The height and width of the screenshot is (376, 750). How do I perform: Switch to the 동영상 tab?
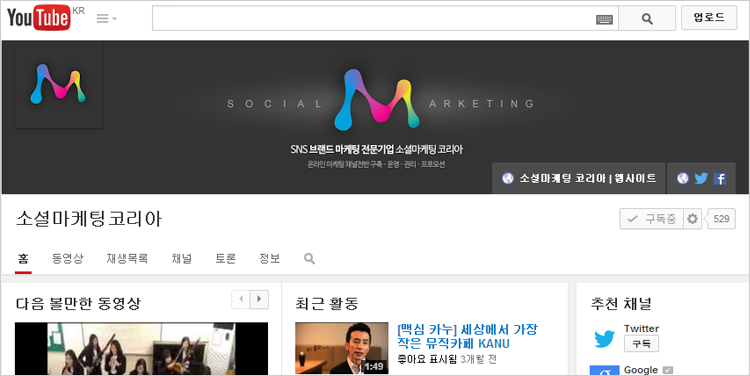click(x=67, y=259)
